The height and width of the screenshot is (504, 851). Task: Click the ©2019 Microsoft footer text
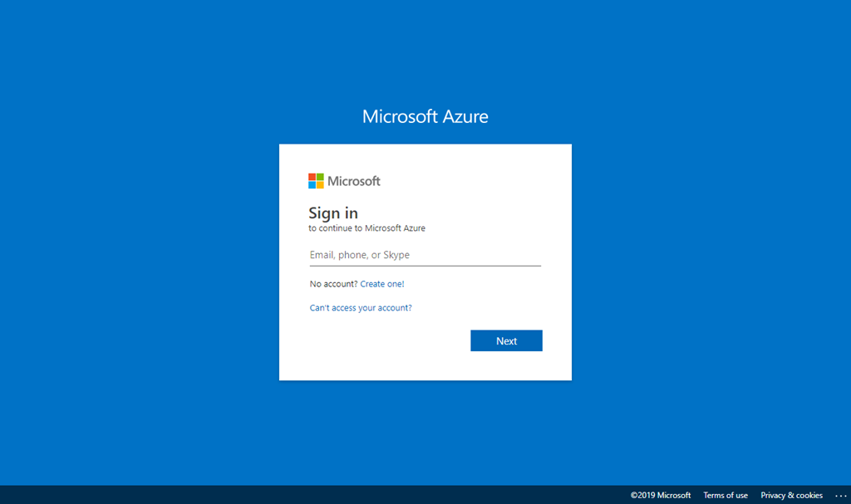coord(661,496)
